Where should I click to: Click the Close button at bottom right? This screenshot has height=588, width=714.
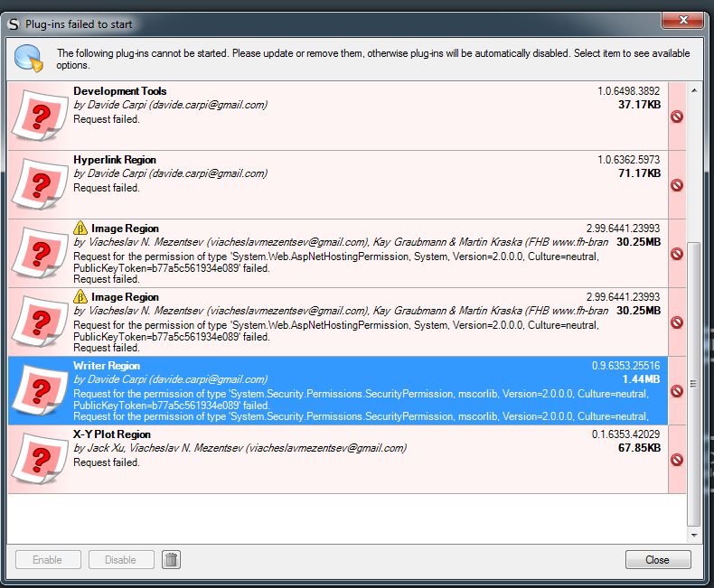click(657, 560)
